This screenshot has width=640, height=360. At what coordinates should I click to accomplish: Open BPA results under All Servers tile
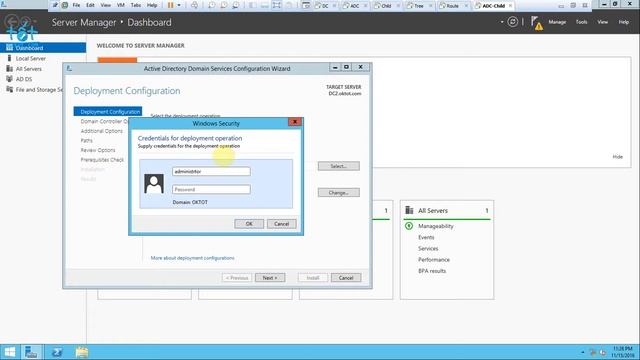pos(432,271)
